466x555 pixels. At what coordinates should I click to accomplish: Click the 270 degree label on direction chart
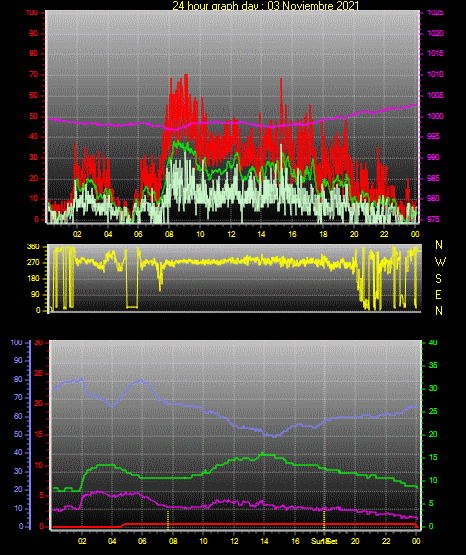coord(33,263)
